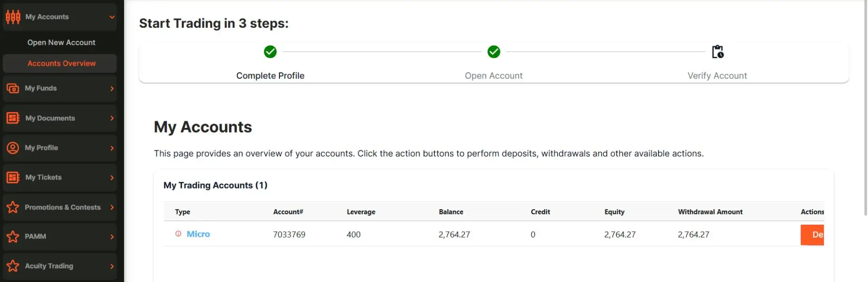
Task: Expand the My Profile submenu arrow
Action: coord(112,148)
